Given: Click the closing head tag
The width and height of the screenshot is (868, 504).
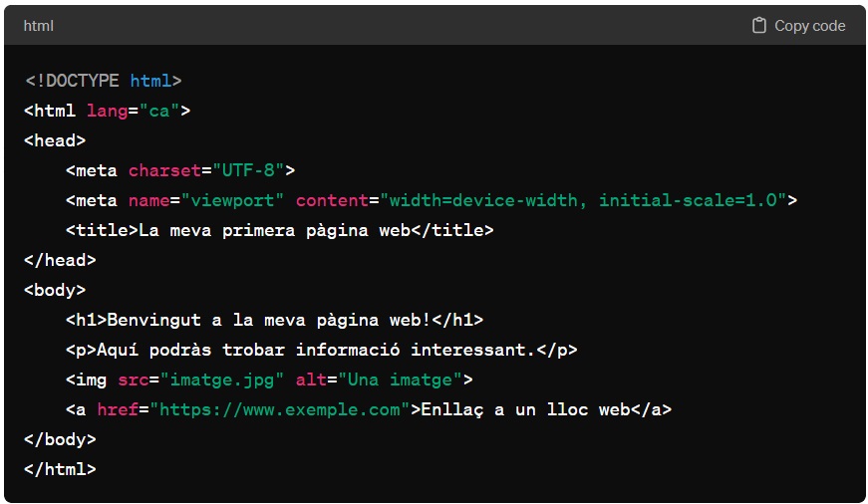Looking at the screenshot, I should [x=60, y=260].
